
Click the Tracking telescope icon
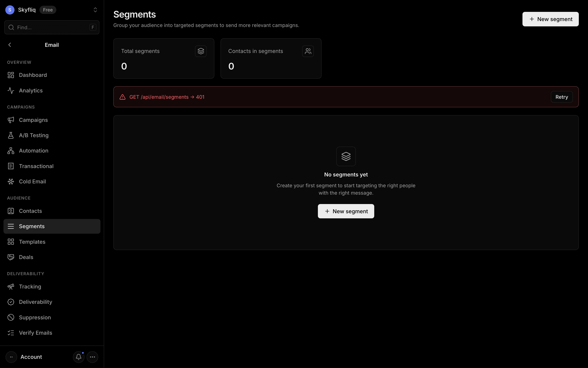11,286
